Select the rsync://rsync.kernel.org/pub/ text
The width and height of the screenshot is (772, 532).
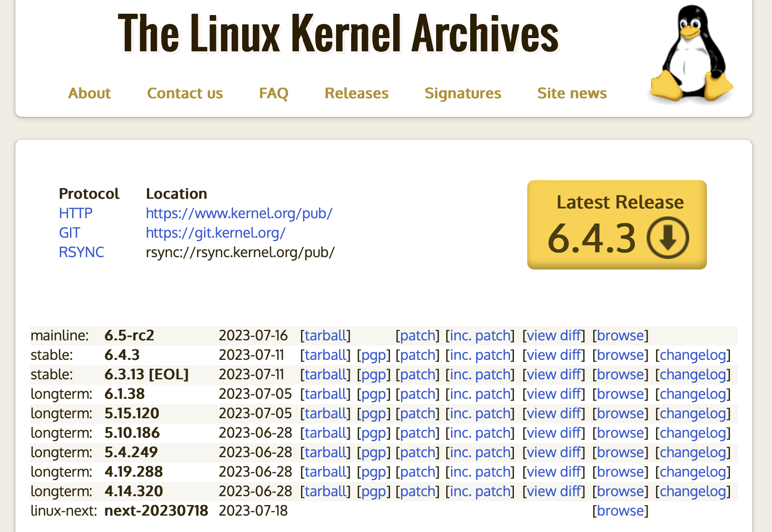(x=240, y=252)
